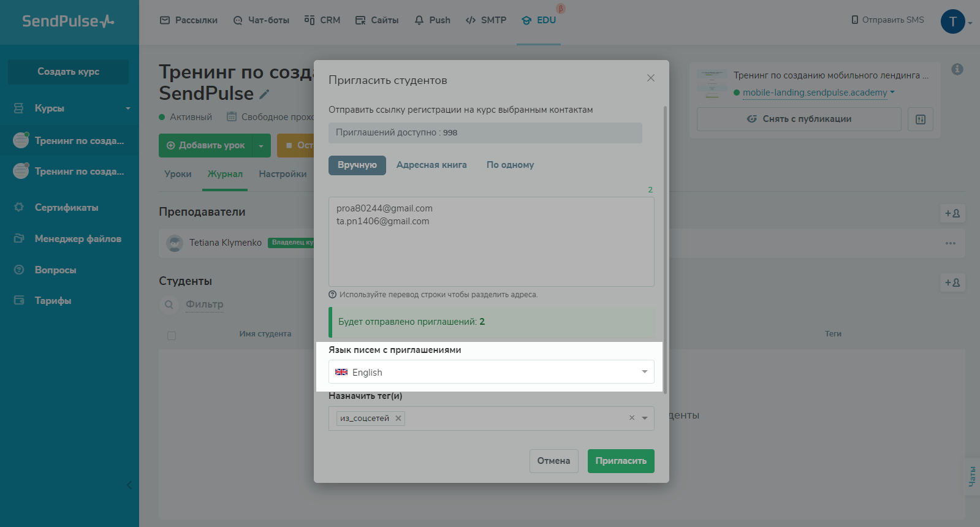Click the edit pencil next to course title
The height and width of the screenshot is (527, 980).
[x=264, y=94]
